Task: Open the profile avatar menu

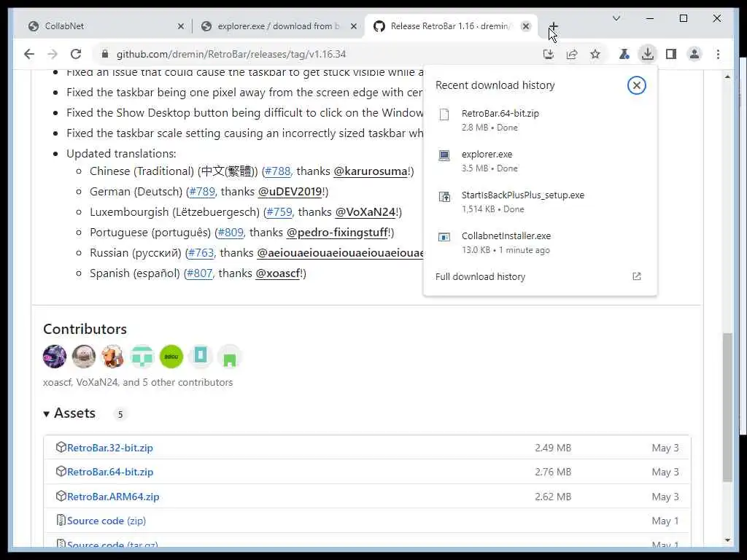Action: click(x=694, y=54)
